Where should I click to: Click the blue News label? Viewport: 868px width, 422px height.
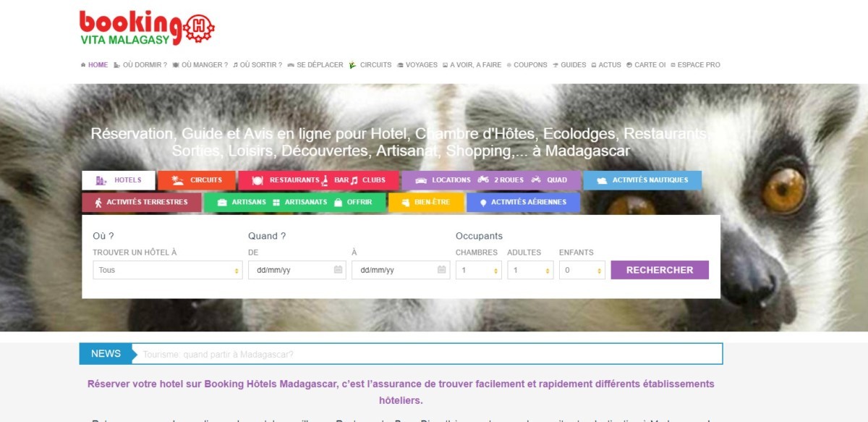106,354
